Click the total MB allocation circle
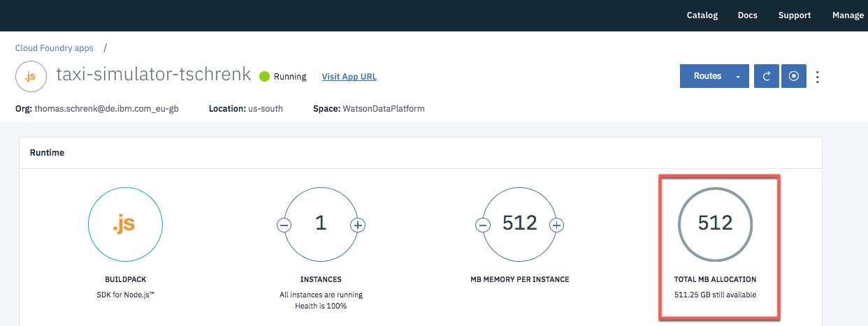The image size is (868, 326). (x=715, y=223)
